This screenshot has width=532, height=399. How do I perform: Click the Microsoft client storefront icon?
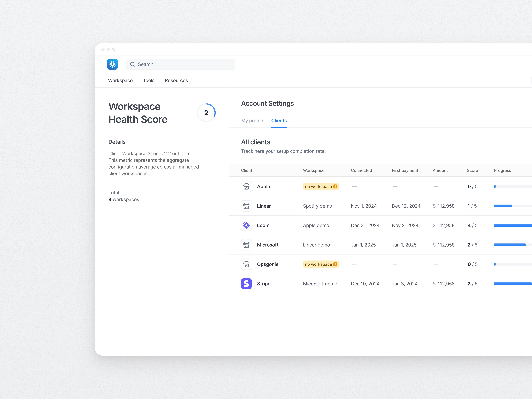tap(246, 245)
